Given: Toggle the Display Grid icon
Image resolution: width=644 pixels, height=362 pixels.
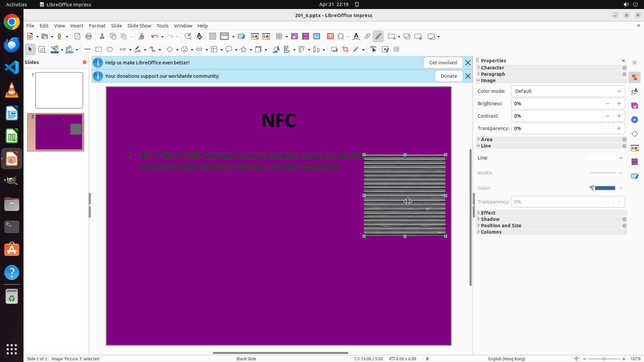Looking at the screenshot, I should pyautogui.click(x=212, y=37).
